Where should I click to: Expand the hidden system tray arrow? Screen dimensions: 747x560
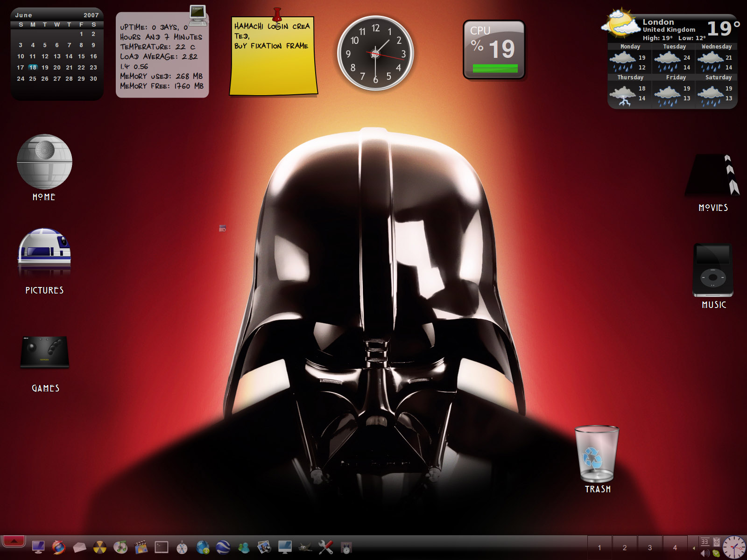(694, 548)
